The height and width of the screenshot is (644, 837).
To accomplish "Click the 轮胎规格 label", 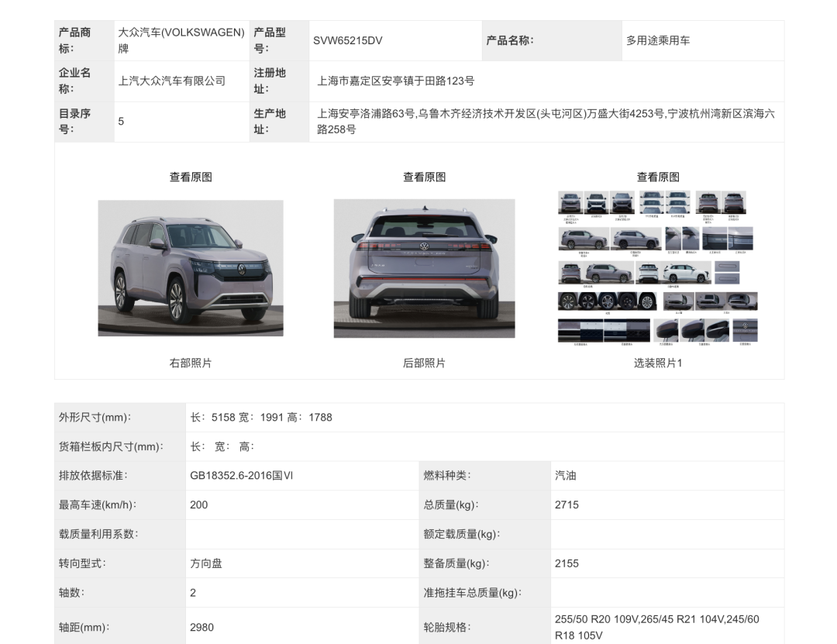I will coord(447,628).
